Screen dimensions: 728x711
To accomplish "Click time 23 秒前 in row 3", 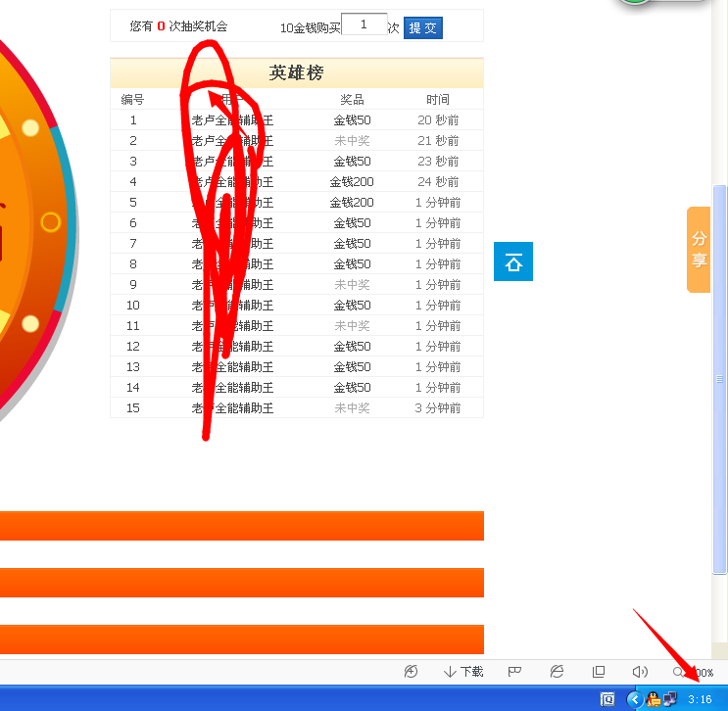I will click(x=438, y=161).
